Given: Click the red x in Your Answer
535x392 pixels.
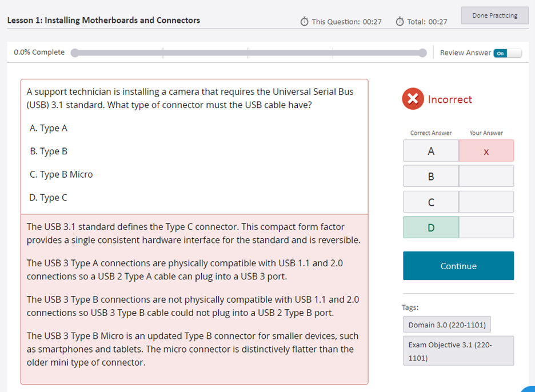Looking at the screenshot, I should (x=486, y=152).
